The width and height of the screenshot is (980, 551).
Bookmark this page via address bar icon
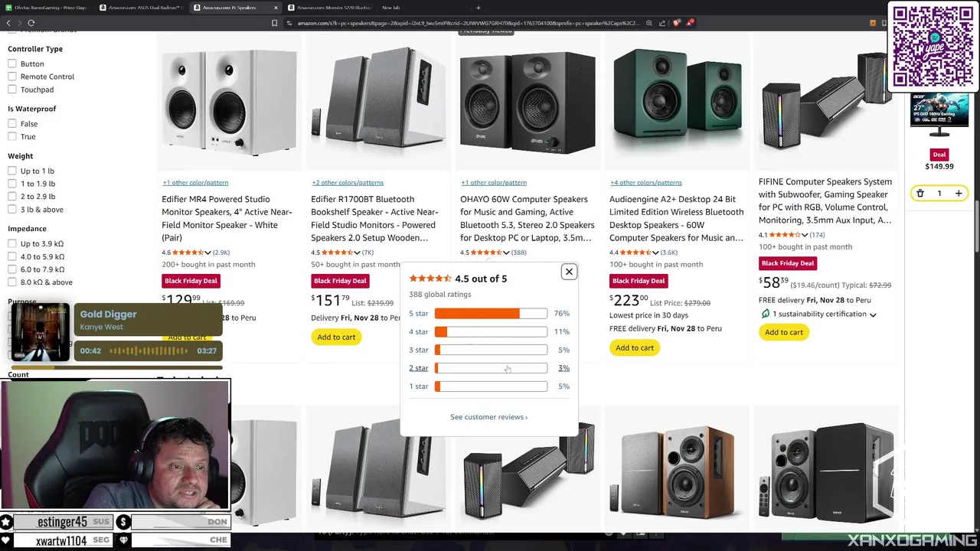pos(274,23)
